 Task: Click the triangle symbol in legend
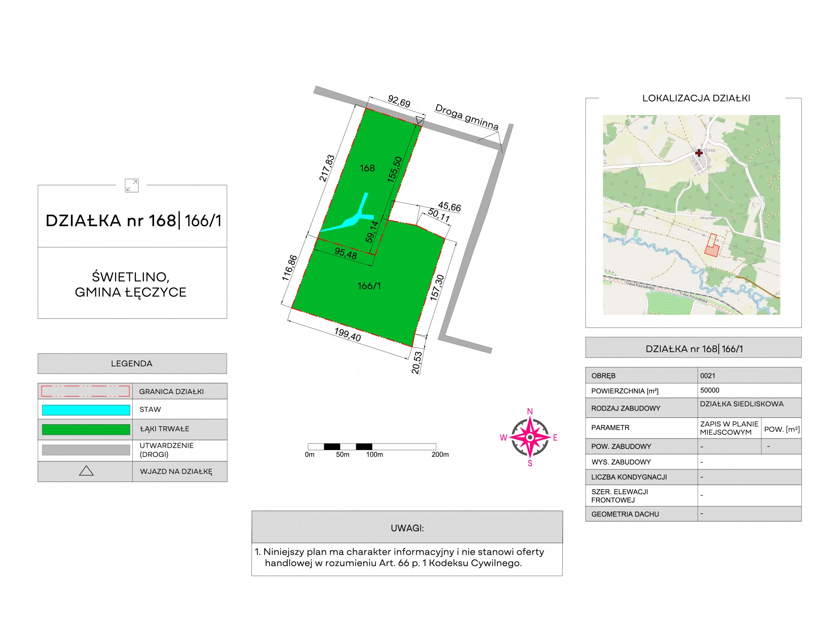click(86, 471)
